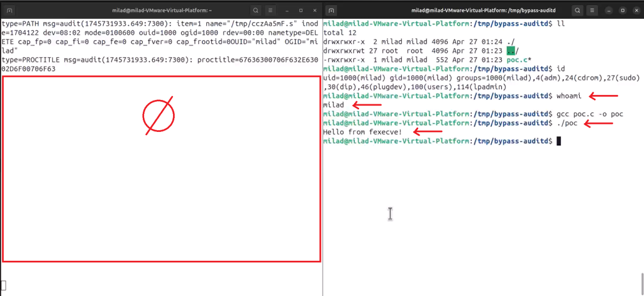Click the cursor block at the last prompt

(x=558, y=141)
